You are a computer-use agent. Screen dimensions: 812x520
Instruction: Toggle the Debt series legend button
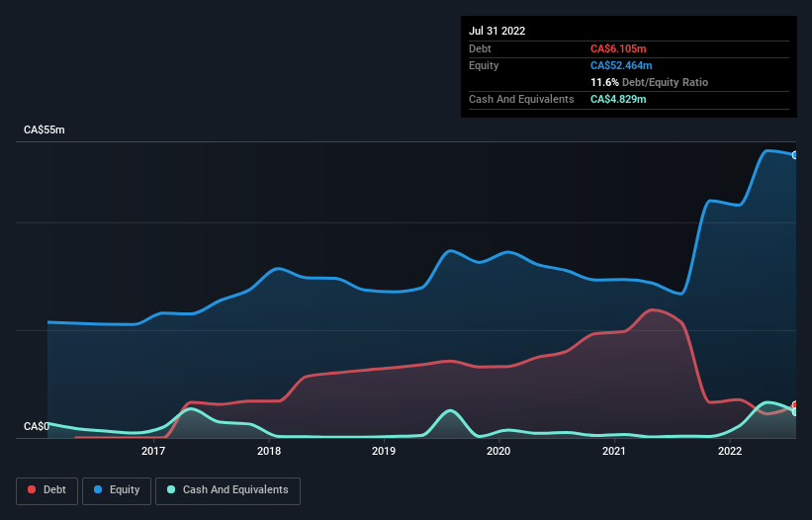point(46,490)
